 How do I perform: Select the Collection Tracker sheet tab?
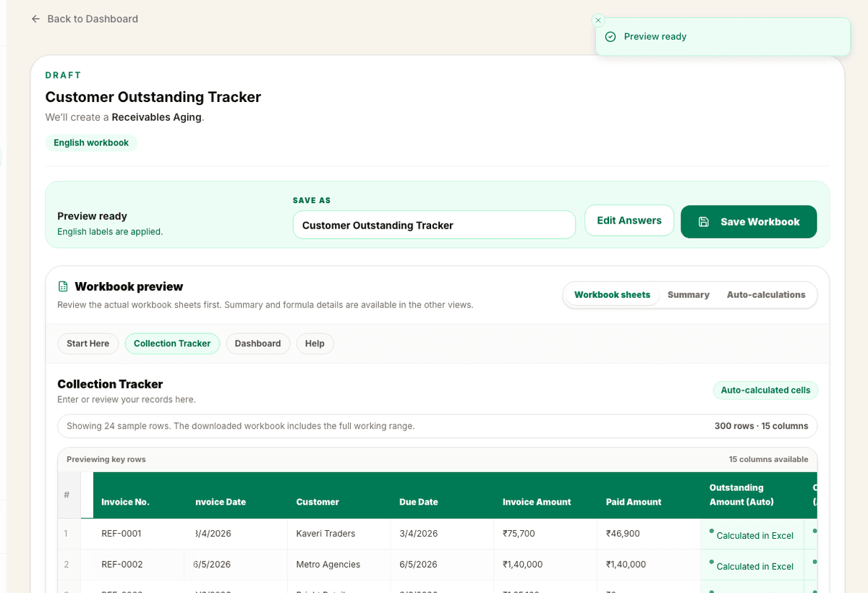[172, 344]
